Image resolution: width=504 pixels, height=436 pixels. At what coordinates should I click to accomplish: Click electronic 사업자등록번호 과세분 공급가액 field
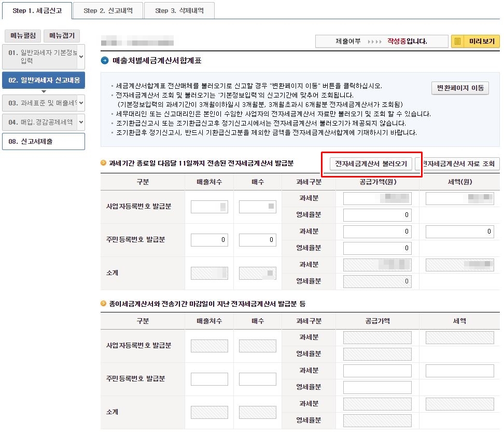(x=377, y=198)
